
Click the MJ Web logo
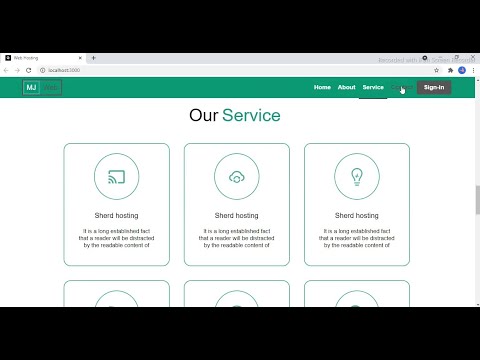[42, 88]
